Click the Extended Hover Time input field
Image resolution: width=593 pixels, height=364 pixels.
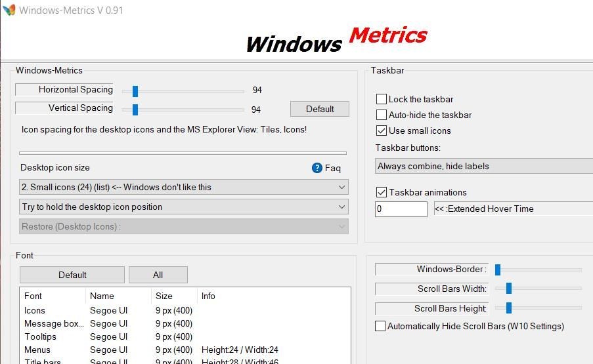click(x=401, y=209)
